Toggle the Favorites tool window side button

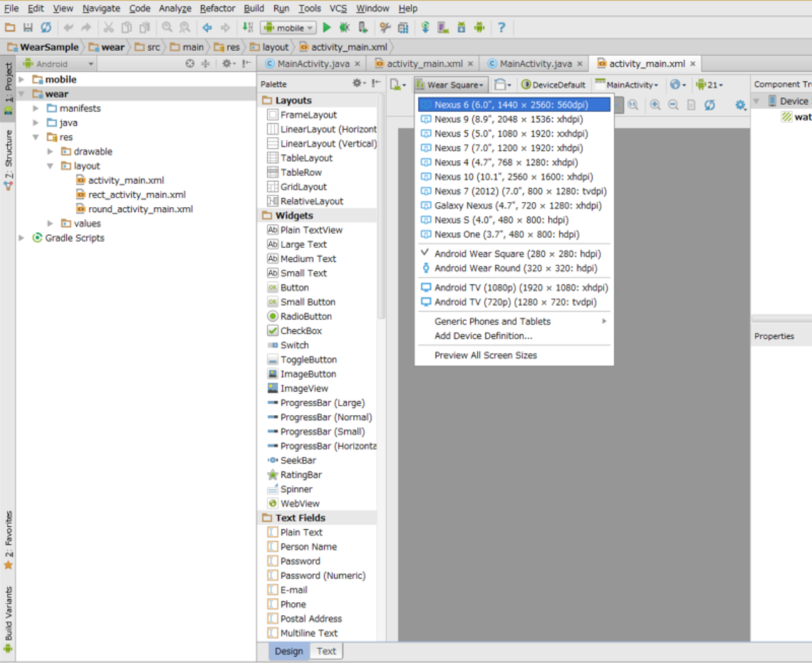(8, 540)
